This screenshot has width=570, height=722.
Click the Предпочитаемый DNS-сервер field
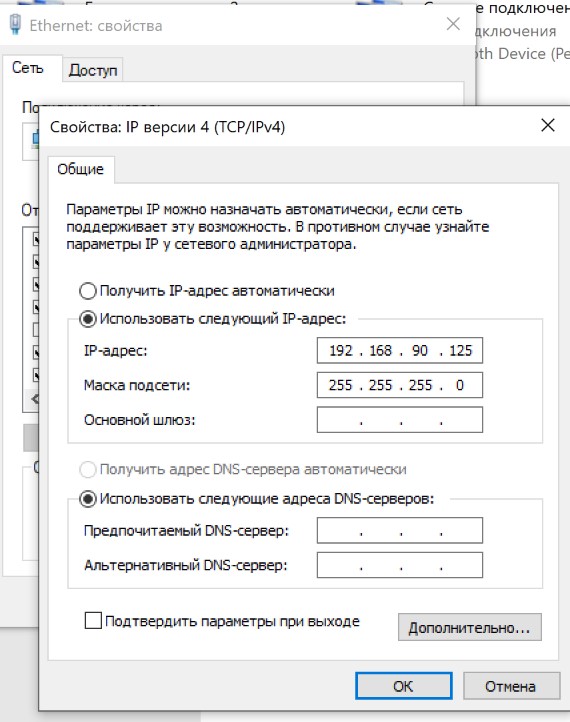(400, 530)
